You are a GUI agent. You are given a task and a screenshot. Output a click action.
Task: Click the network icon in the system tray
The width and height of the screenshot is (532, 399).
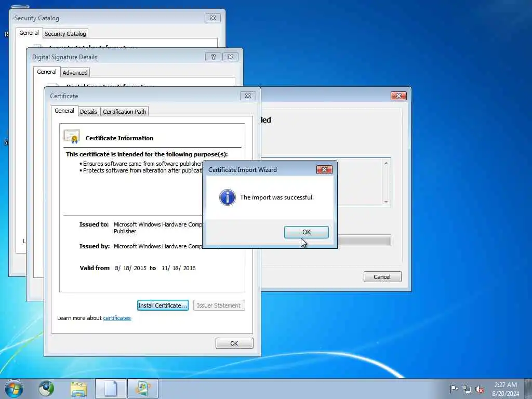click(467, 389)
